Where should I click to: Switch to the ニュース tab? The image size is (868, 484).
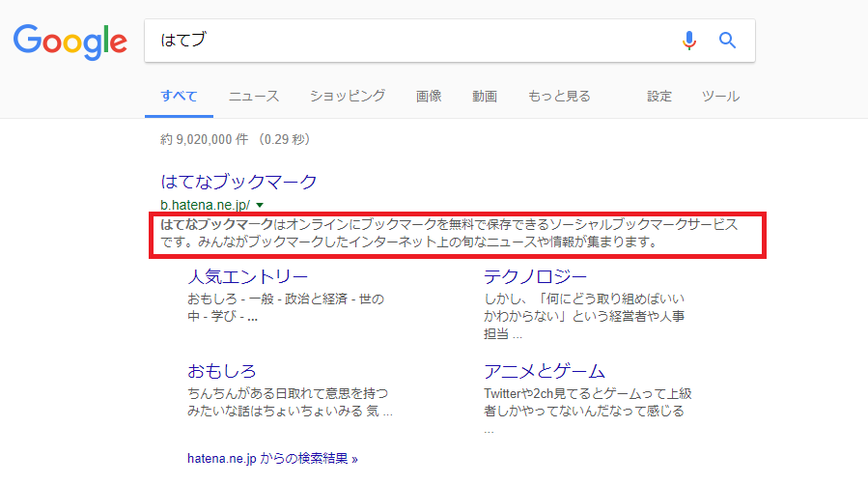tap(254, 96)
